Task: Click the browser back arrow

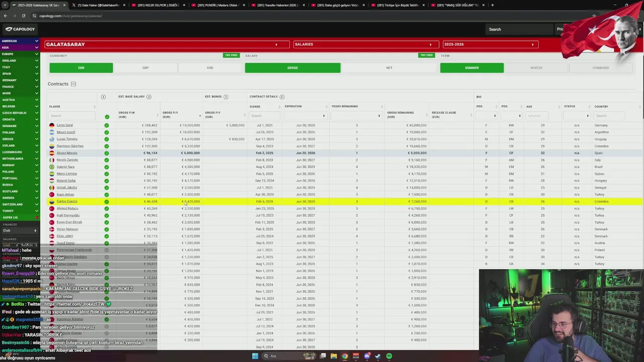Action: pos(6,16)
